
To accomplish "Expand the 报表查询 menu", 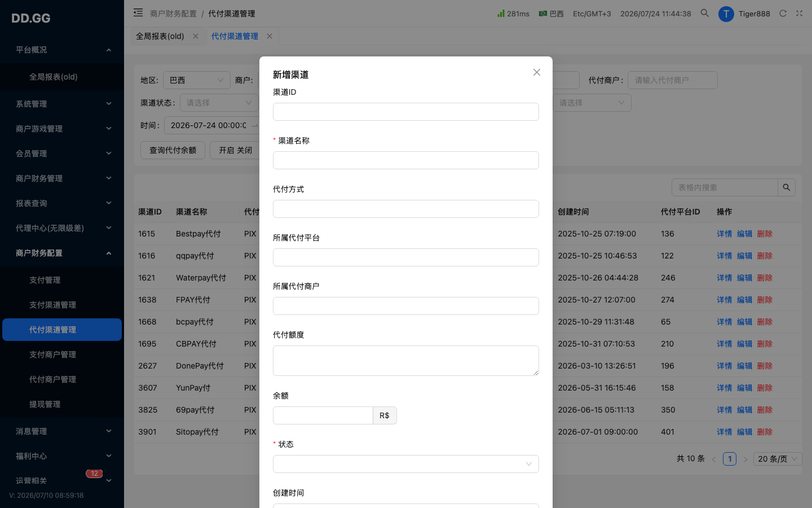I will point(62,203).
